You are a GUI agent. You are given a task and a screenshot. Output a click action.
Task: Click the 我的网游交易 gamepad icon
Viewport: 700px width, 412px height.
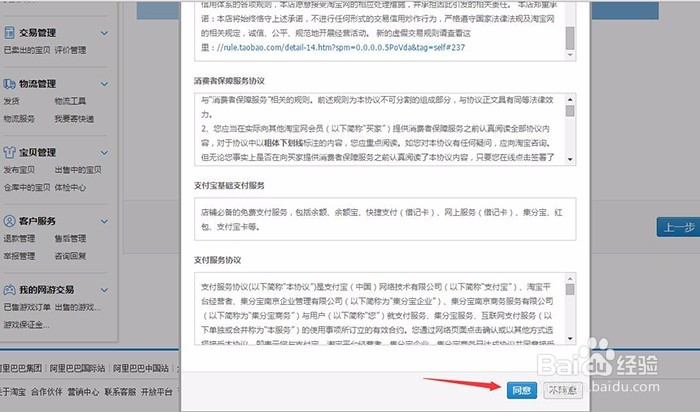tap(9, 290)
